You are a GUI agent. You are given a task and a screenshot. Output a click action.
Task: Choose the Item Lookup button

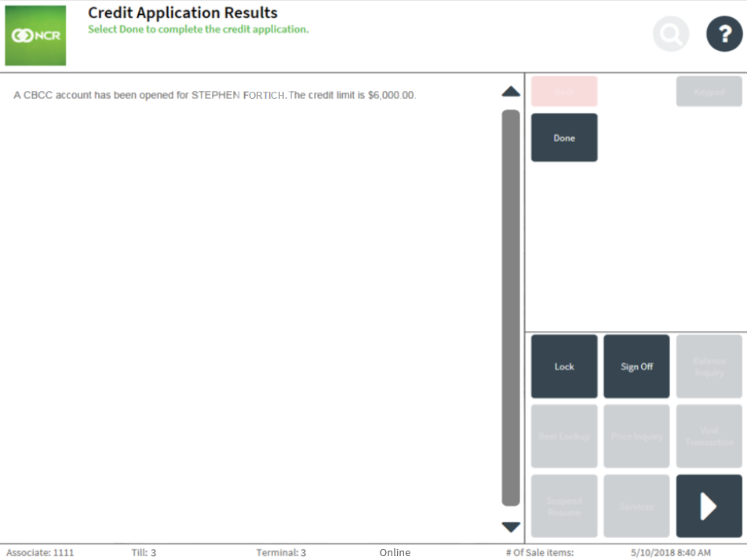click(564, 436)
